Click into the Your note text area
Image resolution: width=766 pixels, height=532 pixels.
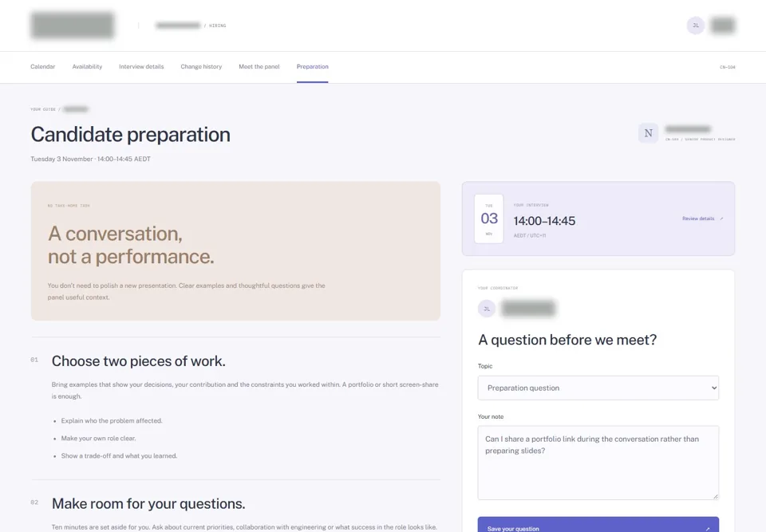(x=598, y=463)
